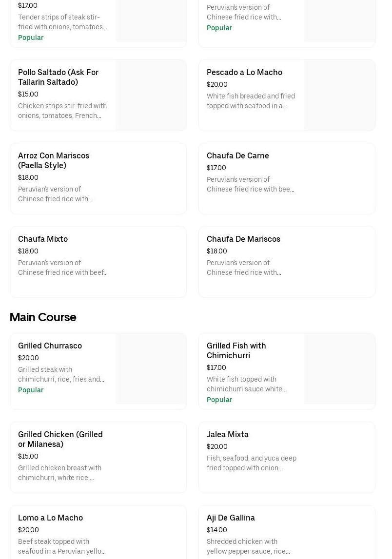Open Arroz Con Mariscos (Paella Style)
This screenshot has height=559, width=392.
point(54,160)
